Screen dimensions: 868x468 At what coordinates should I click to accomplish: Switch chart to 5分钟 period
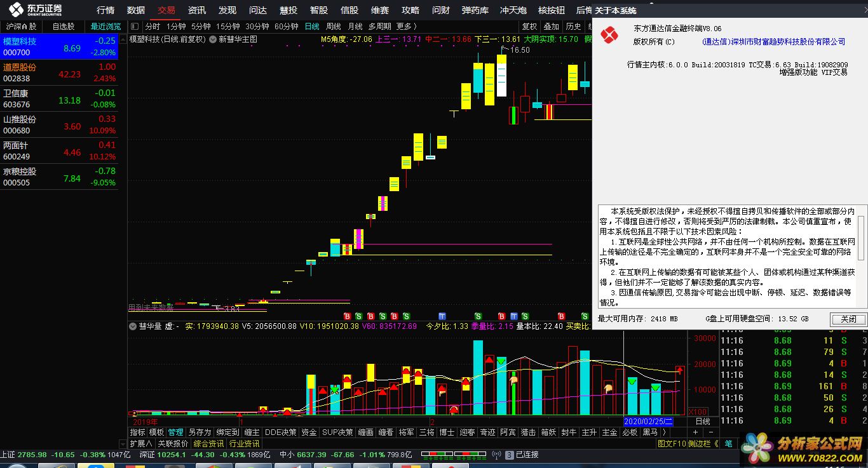[x=201, y=27]
